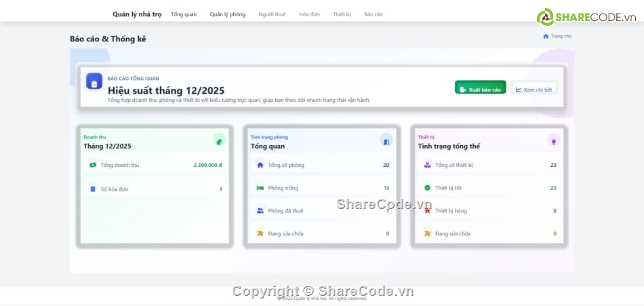Click the blue clipboard report icon
644x306 pixels.
pos(94,81)
